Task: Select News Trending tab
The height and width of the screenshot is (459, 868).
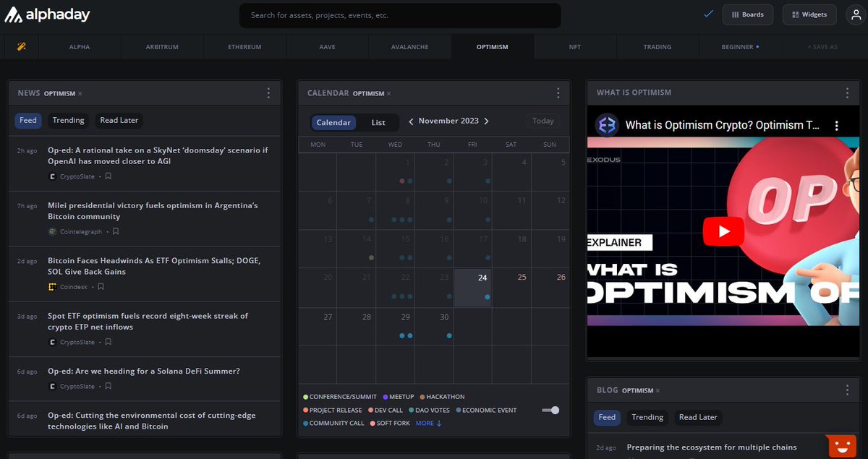Action: pyautogui.click(x=68, y=121)
